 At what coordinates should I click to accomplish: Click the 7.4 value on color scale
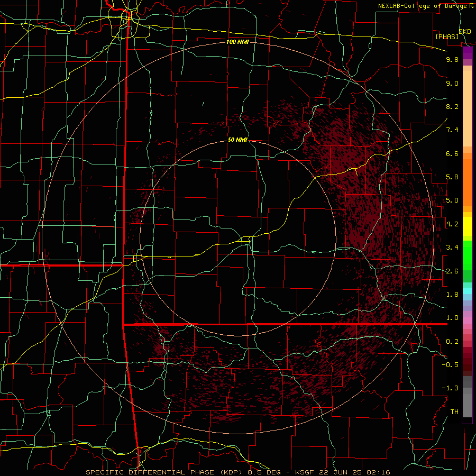pos(452,130)
